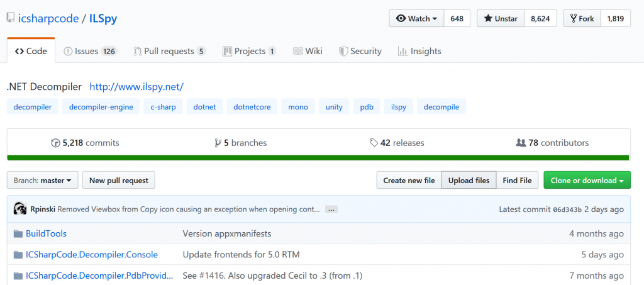Click the green language breakdown bar

coord(318,158)
